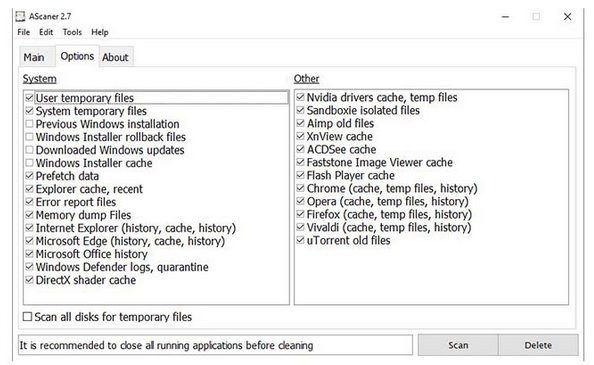Switch to the Main tab
This screenshot has width=594, height=365.
coord(34,57)
